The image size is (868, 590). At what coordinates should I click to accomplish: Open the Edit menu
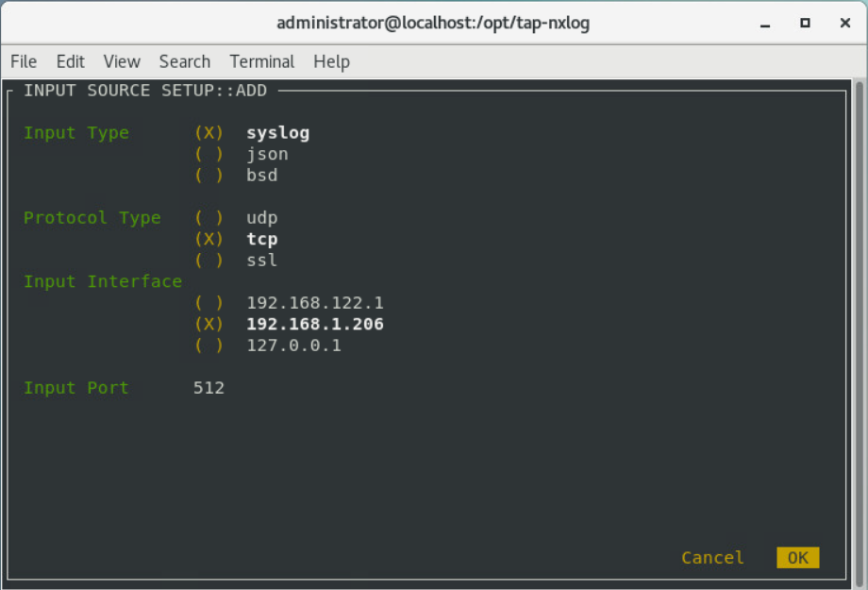[x=70, y=61]
